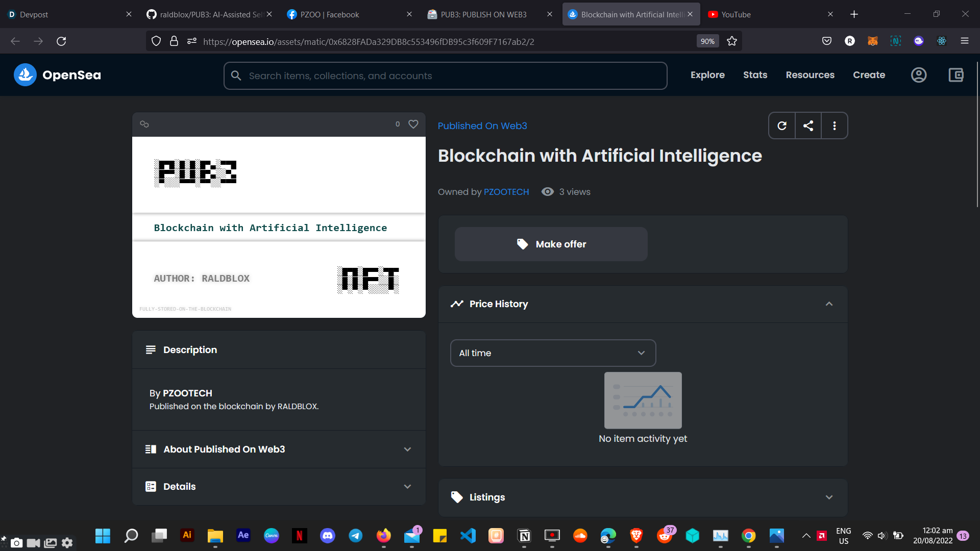980x551 pixels.
Task: Click the OpenSea search field
Action: coord(445,76)
